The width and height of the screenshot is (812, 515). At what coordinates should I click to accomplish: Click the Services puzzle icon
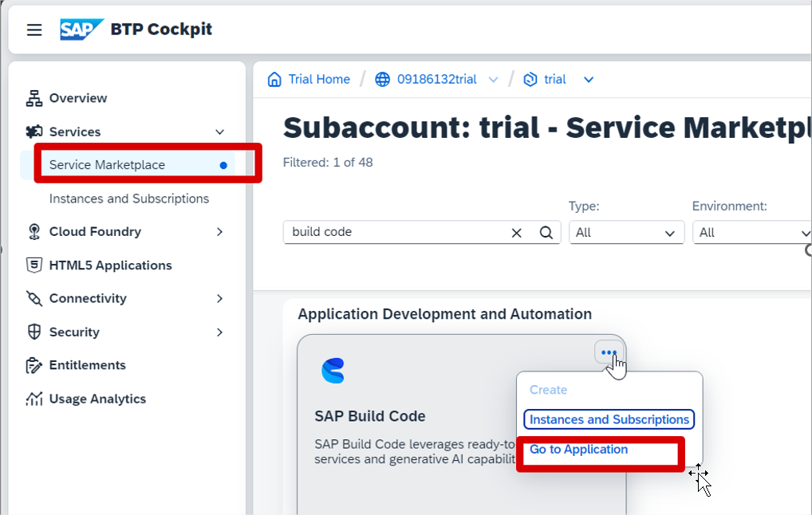34,132
